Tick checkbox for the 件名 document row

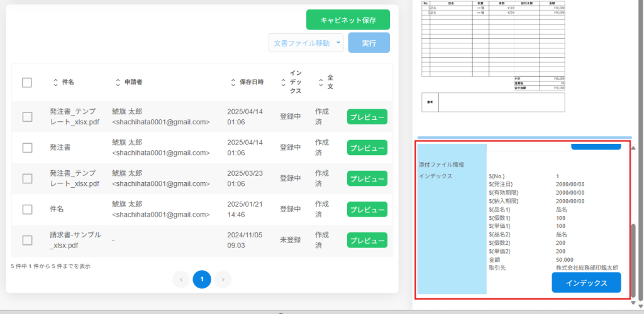tap(27, 209)
